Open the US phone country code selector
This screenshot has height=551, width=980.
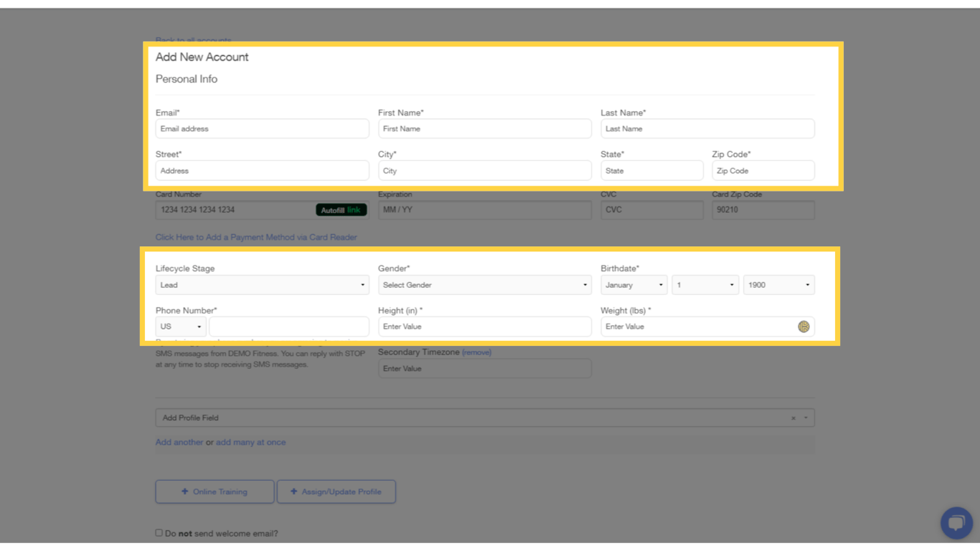point(180,326)
